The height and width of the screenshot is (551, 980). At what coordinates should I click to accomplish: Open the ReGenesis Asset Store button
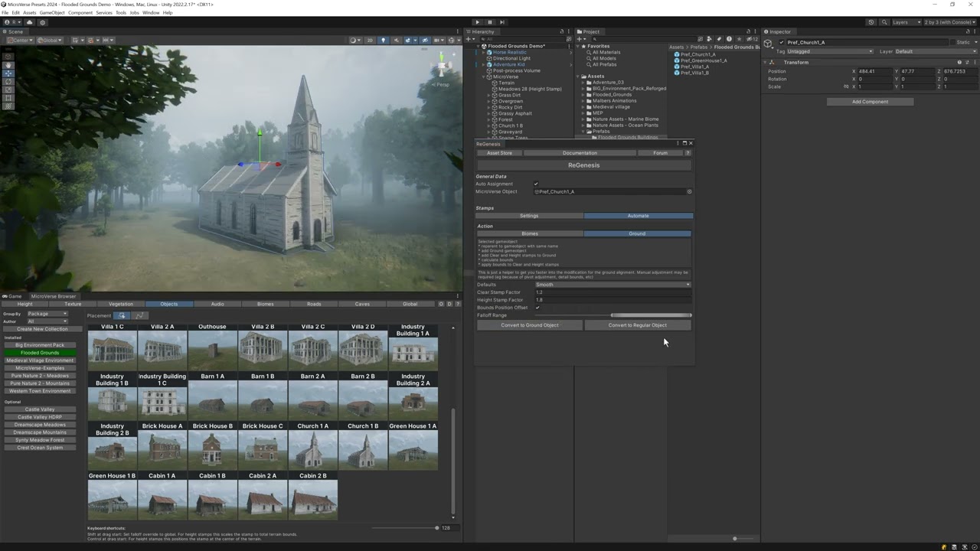pyautogui.click(x=499, y=153)
